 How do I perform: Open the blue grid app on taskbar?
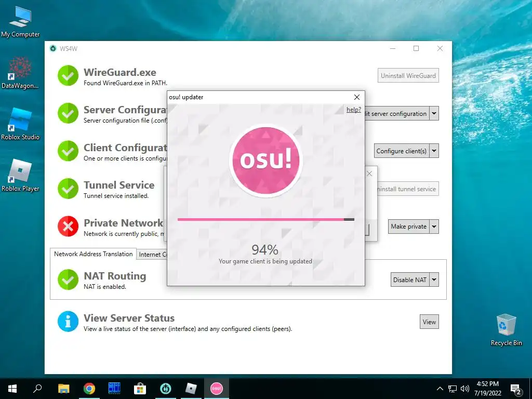pyautogui.click(x=114, y=389)
